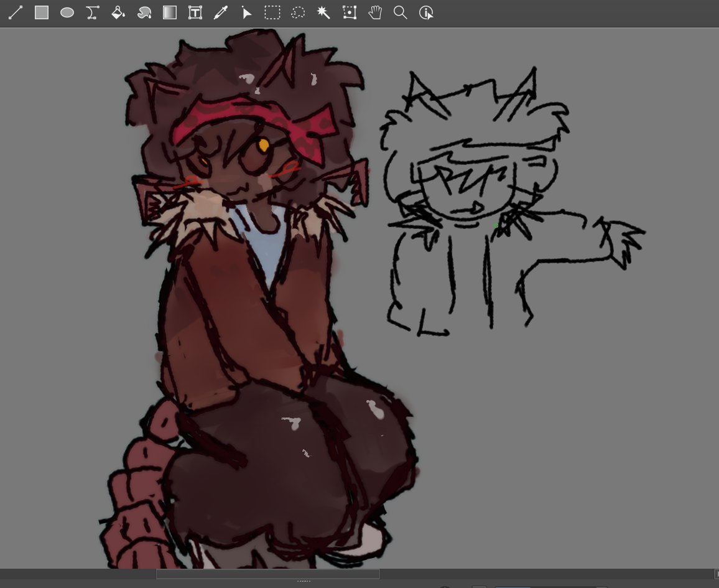Select the Line tool

16,12
